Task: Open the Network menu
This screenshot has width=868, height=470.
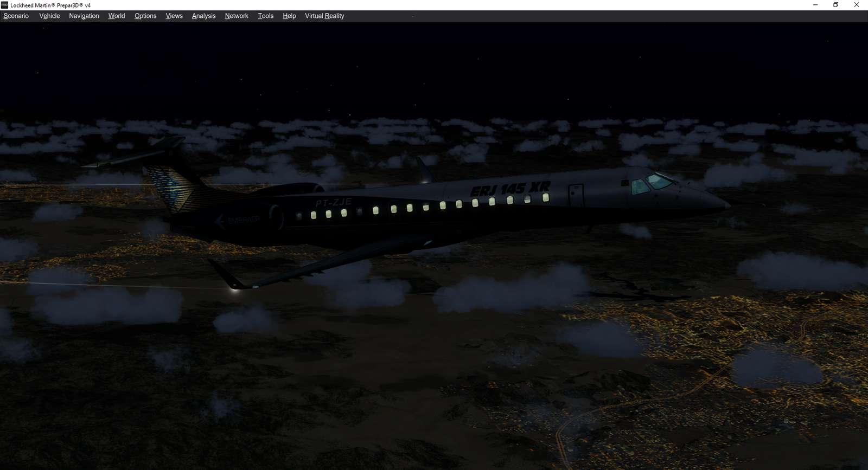Action: pyautogui.click(x=237, y=16)
